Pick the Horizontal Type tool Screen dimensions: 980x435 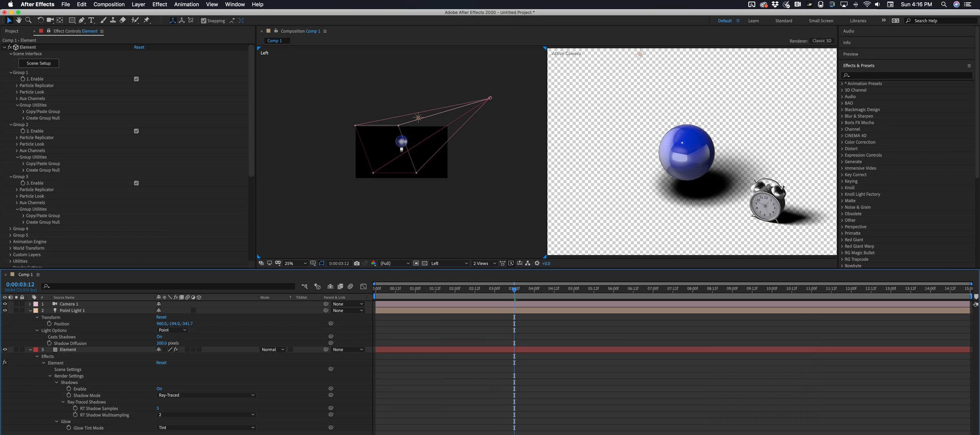click(91, 20)
